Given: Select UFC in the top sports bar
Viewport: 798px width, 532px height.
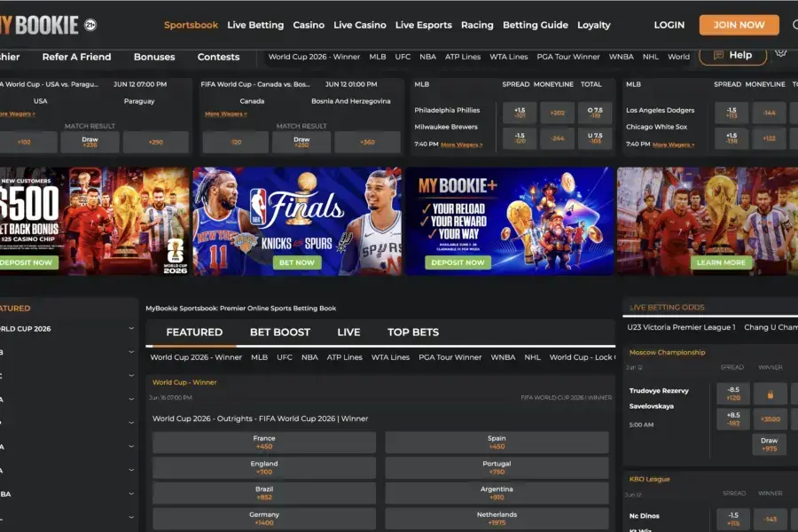Looking at the screenshot, I should [403, 57].
